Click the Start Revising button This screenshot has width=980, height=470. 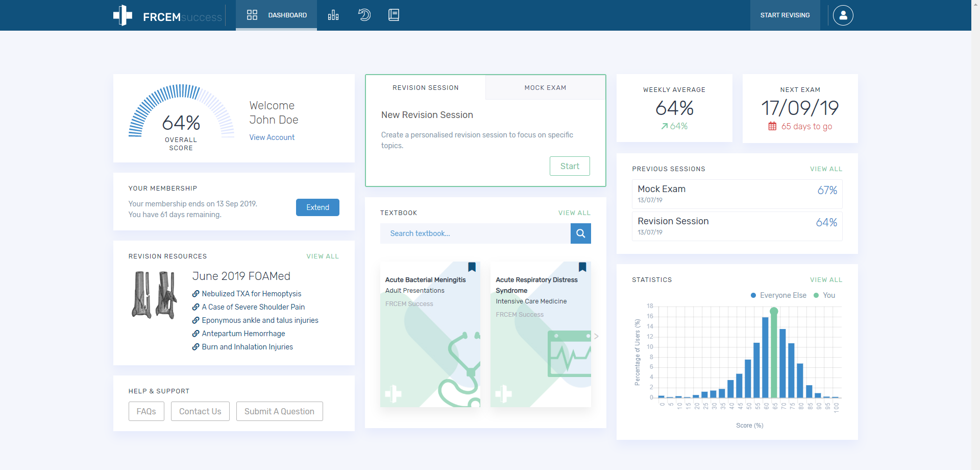785,15
